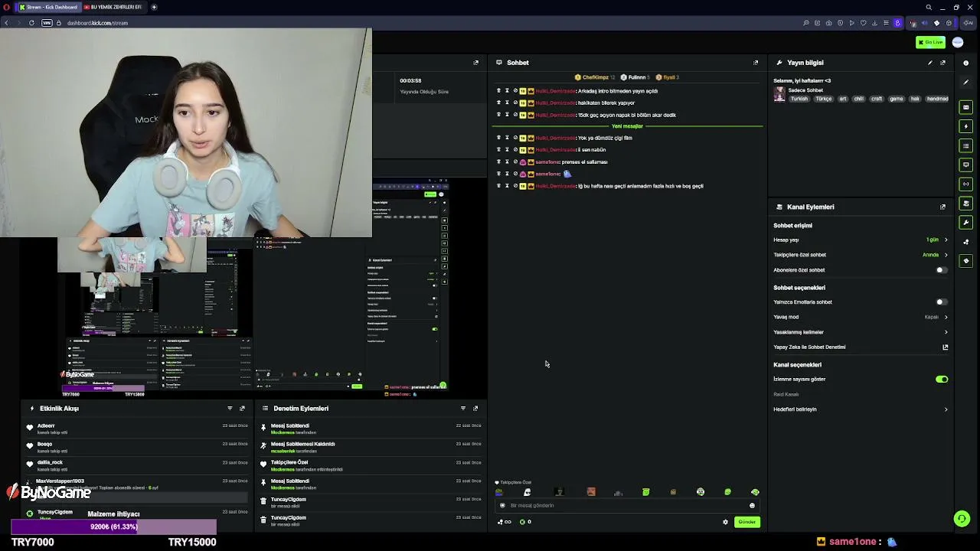Screen dimensions: 980x551
Task: Click the Turkish stream tag
Action: click(799, 99)
